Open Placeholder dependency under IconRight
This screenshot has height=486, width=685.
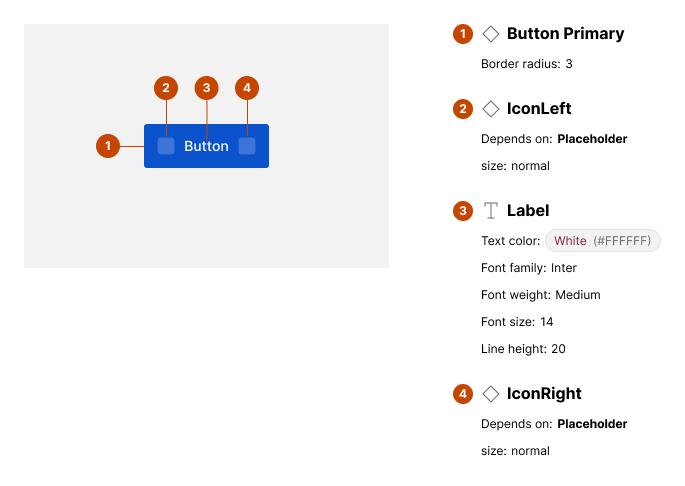tap(592, 424)
